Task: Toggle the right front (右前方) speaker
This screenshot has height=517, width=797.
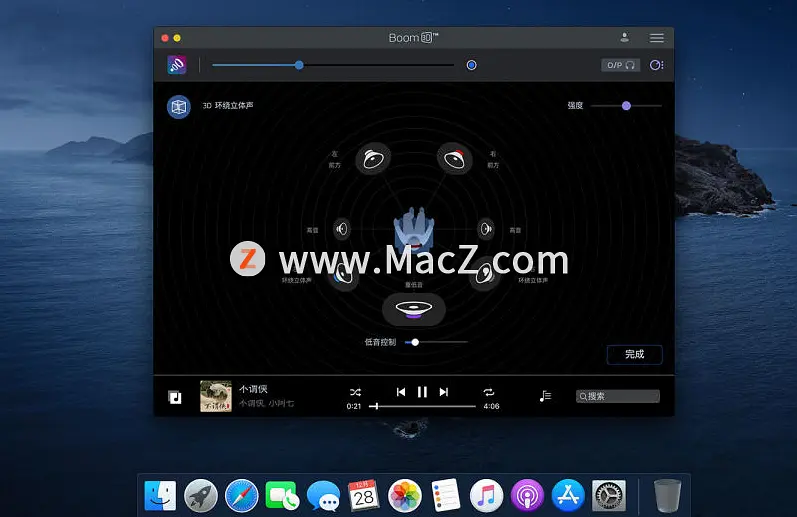Action: [454, 159]
